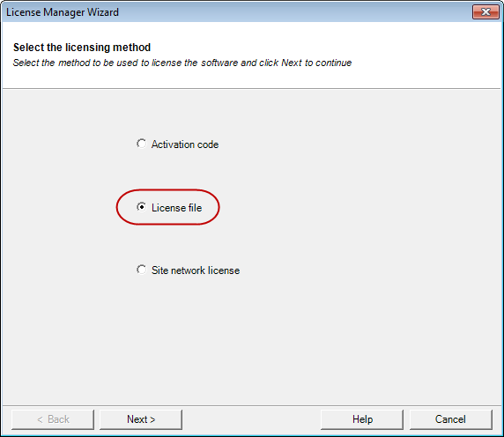Click the italic instruction text under heading
Image resolution: width=504 pixels, height=437 pixels.
click(182, 63)
